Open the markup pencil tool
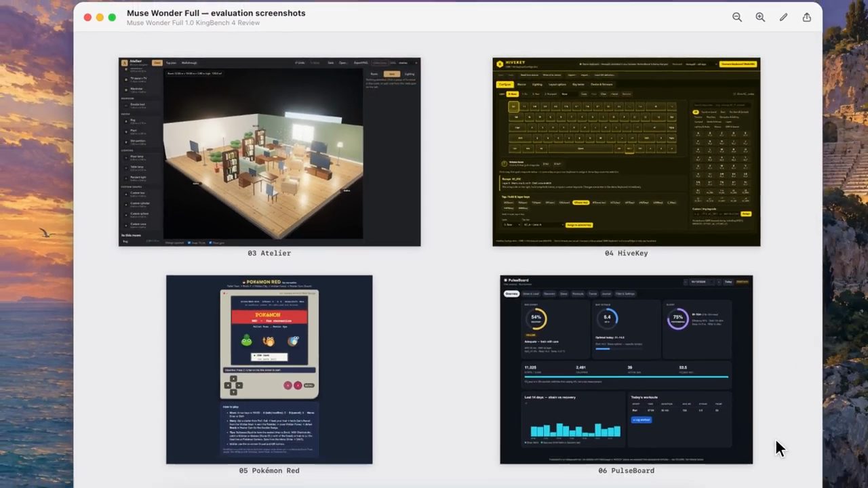This screenshot has width=868, height=488. [783, 18]
